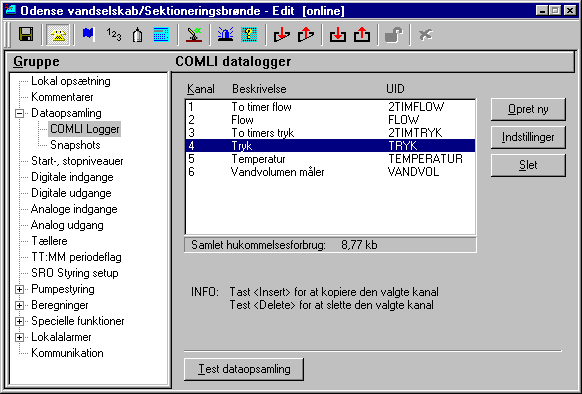Open Tællere in the tree

click(49, 241)
